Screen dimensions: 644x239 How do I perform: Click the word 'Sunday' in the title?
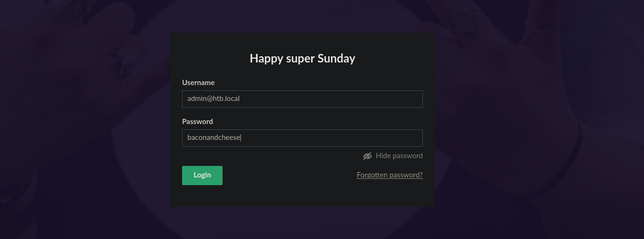click(x=336, y=59)
